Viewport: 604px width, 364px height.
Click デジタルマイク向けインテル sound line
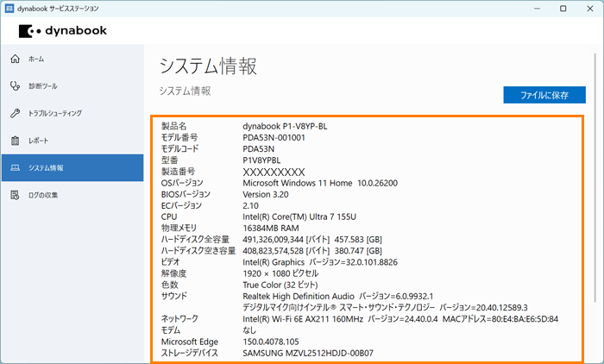[385, 307]
